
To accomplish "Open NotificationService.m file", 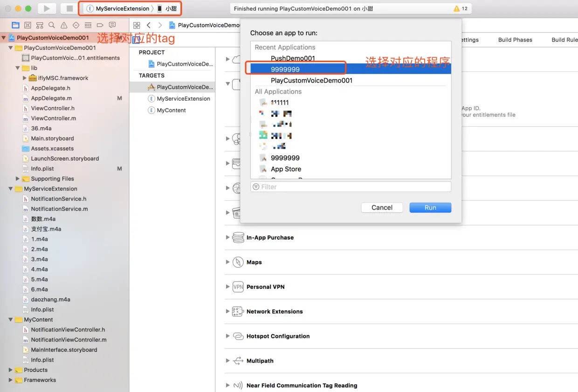I will 59,209.
